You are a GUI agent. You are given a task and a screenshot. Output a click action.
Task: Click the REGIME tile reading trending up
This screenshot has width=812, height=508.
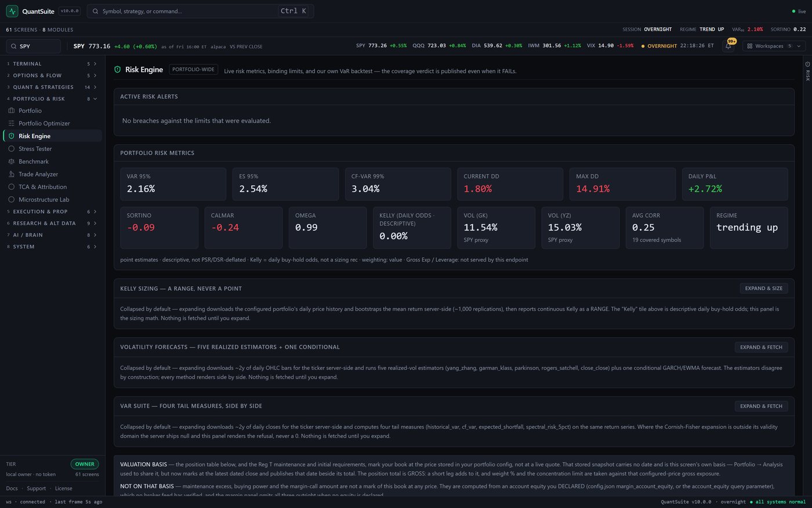pyautogui.click(x=749, y=228)
